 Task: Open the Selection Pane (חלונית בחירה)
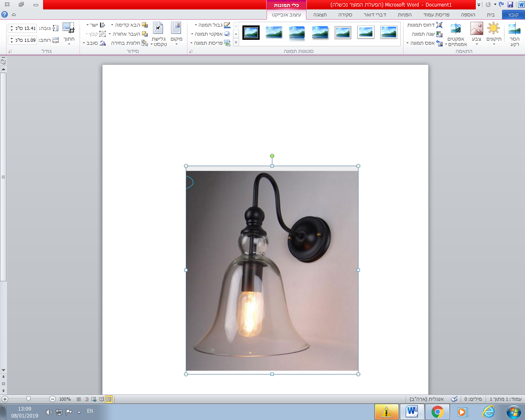tap(129, 43)
